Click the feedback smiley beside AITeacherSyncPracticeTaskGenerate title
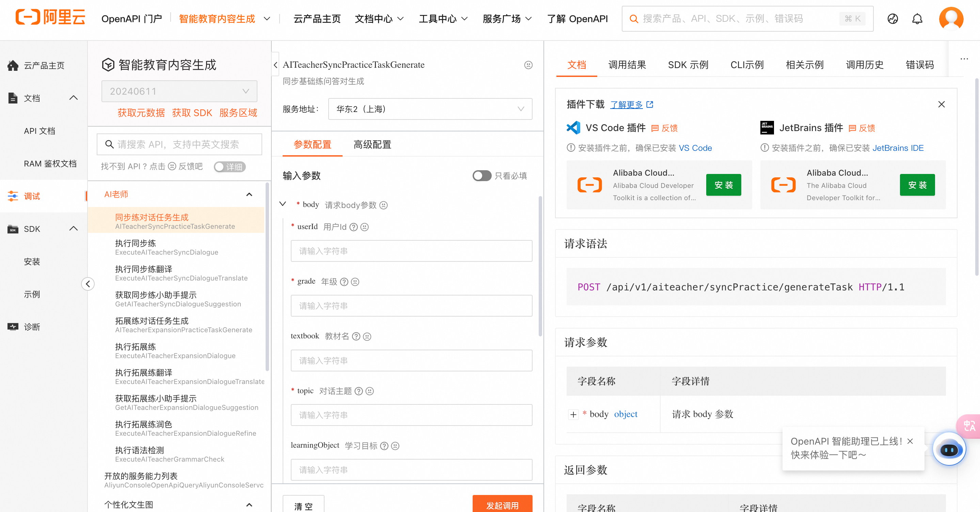 528,65
